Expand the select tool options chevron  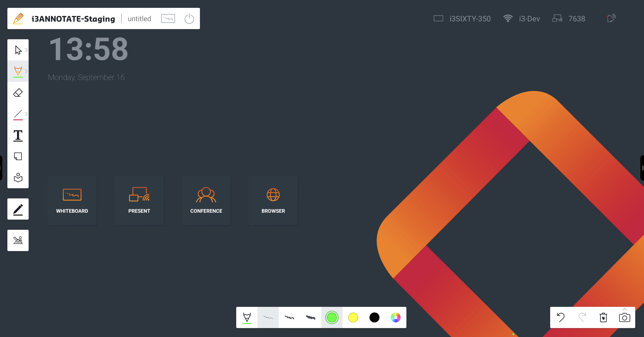point(26,50)
